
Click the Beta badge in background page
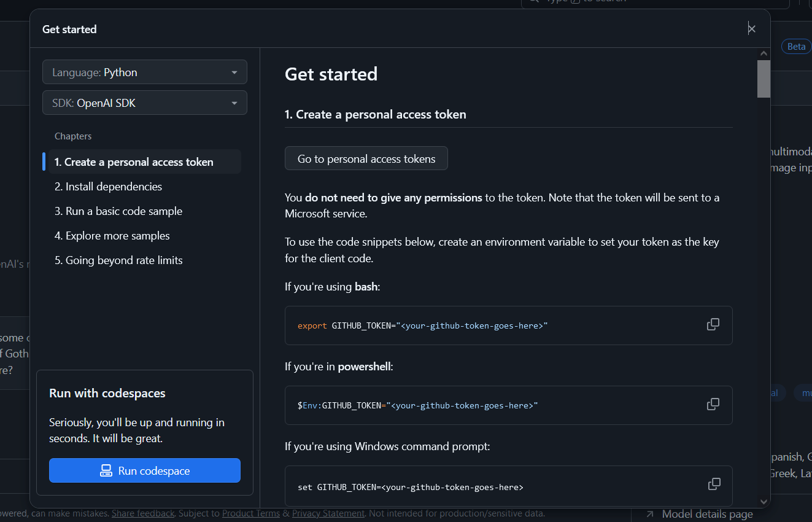(796, 47)
